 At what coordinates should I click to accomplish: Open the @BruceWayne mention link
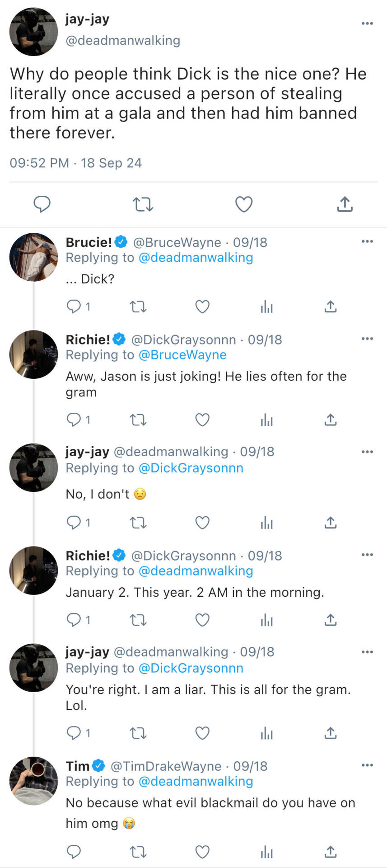click(x=182, y=355)
